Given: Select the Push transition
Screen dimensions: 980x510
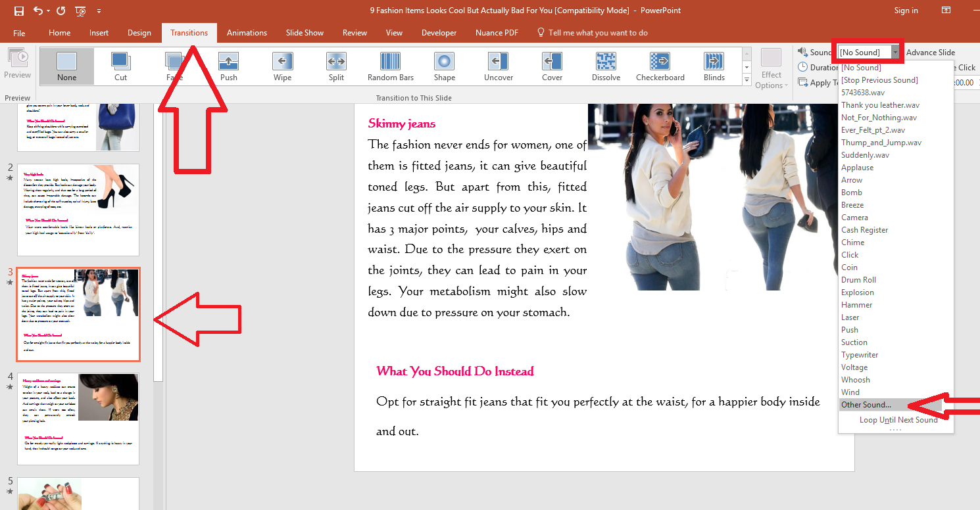Looking at the screenshot, I should (228, 66).
